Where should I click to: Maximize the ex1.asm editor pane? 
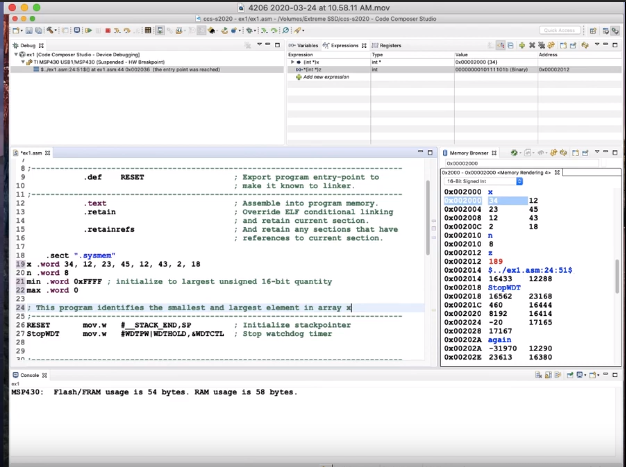430,152
